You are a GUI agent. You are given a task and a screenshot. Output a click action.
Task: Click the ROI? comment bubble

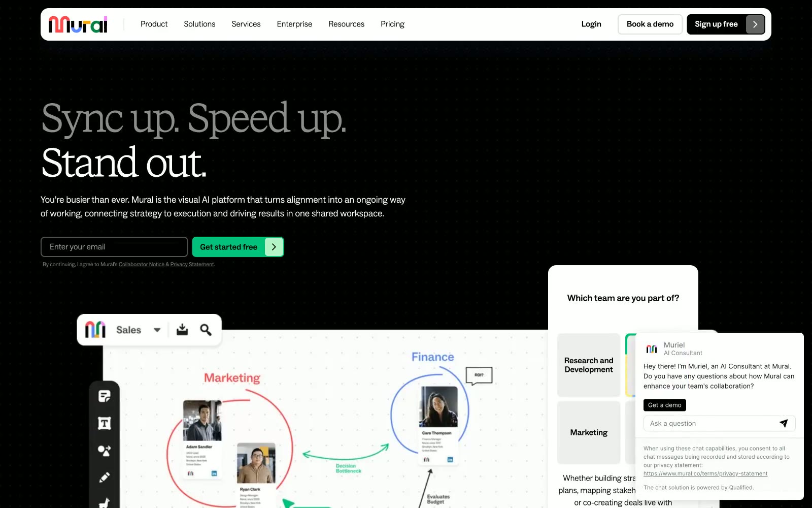pyautogui.click(x=479, y=375)
